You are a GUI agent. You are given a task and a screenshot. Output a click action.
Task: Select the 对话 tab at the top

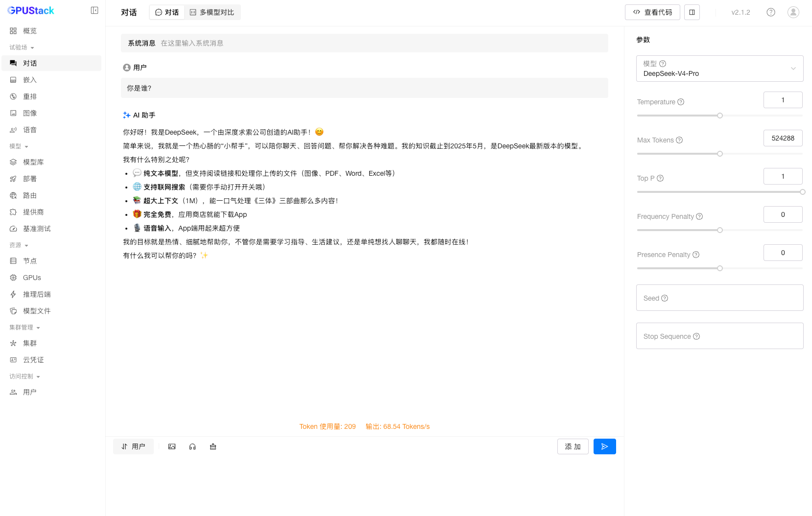(167, 12)
